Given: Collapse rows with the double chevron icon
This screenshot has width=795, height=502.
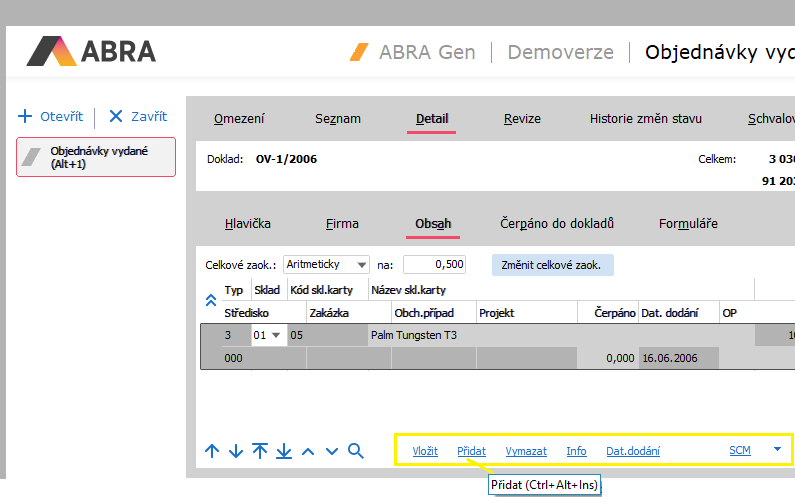Looking at the screenshot, I should click(x=210, y=300).
